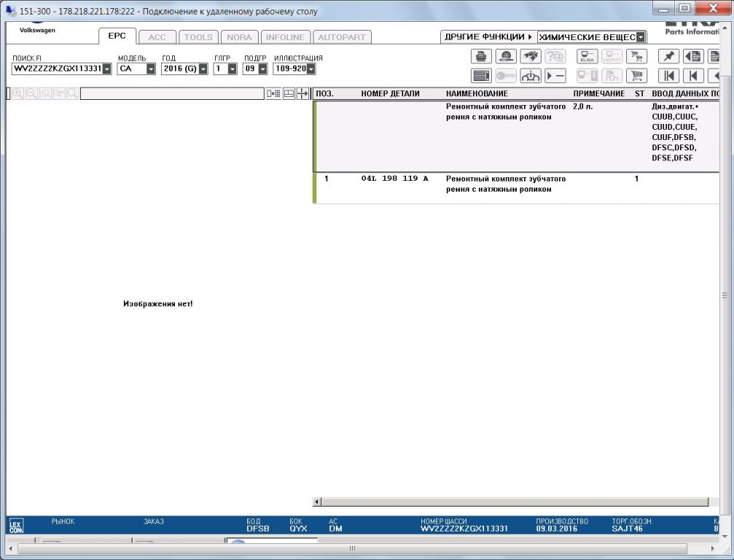Expand the ГЛГР dropdown showing 1
This screenshot has width=734, height=560.
[x=233, y=69]
